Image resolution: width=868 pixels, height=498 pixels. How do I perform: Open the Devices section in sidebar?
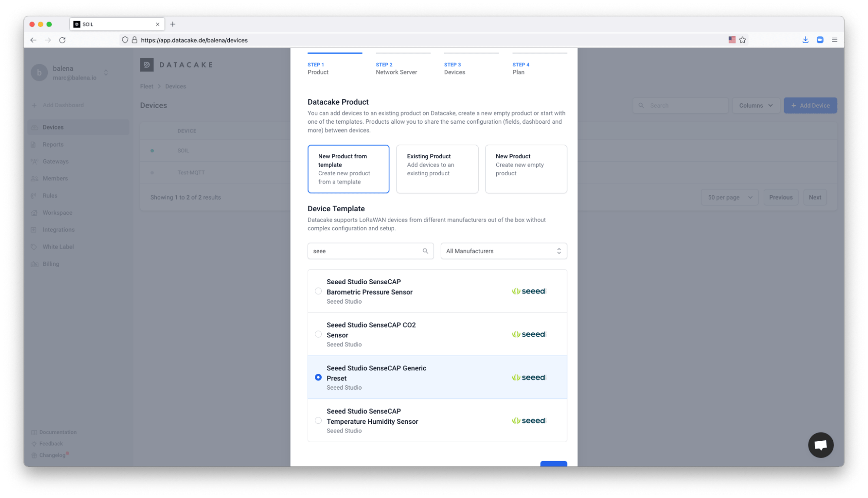(53, 127)
